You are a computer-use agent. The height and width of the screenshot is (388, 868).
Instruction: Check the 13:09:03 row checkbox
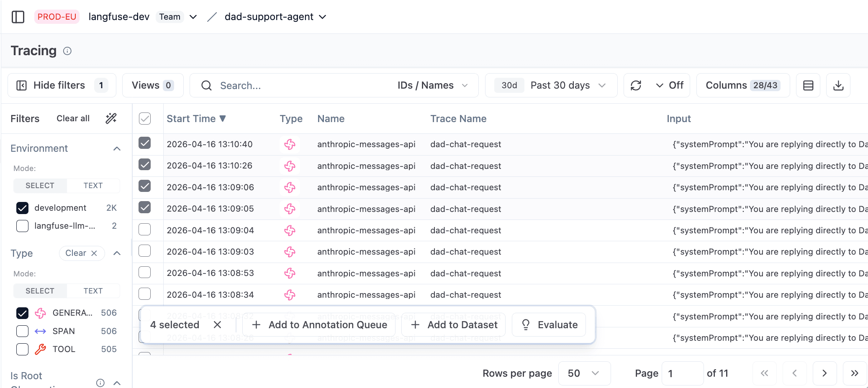point(145,251)
